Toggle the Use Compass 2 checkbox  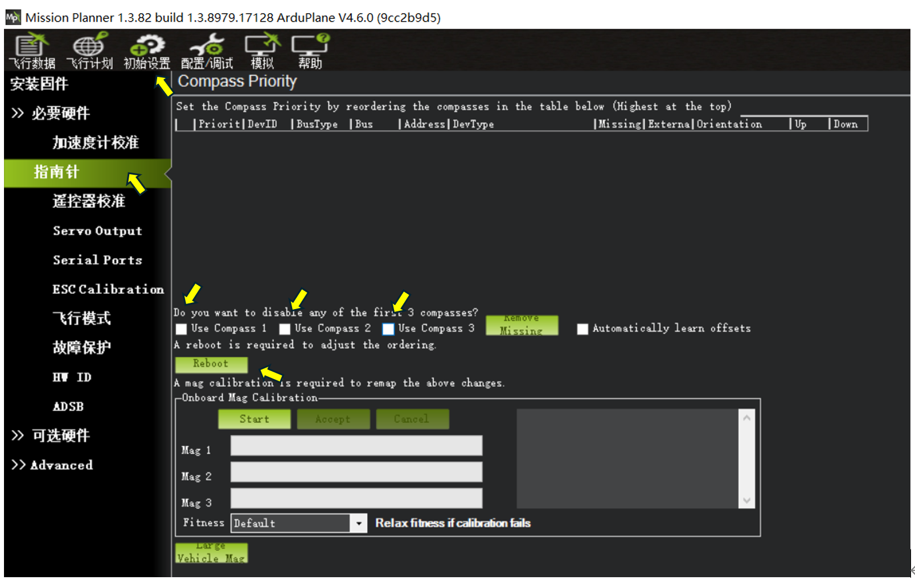[x=285, y=329]
